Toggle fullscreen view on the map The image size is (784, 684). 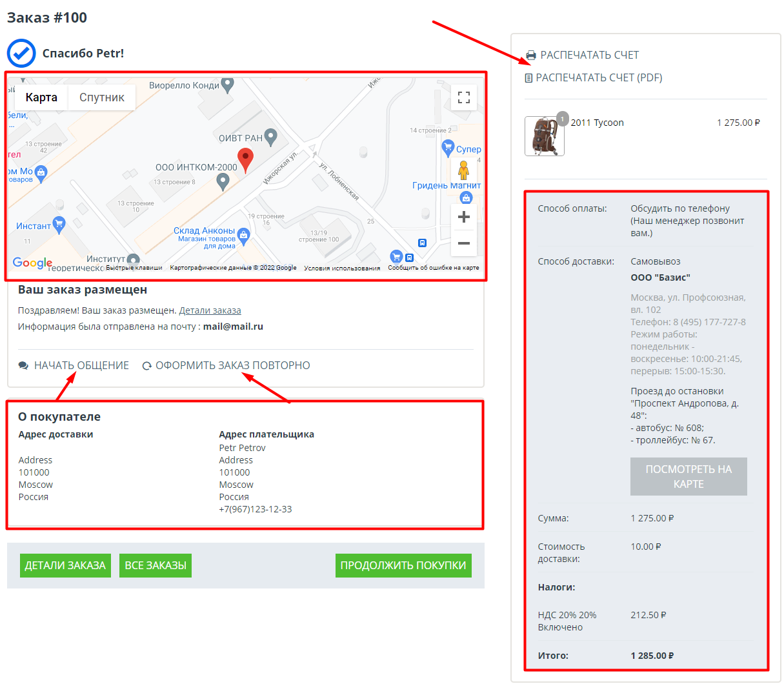click(x=463, y=97)
